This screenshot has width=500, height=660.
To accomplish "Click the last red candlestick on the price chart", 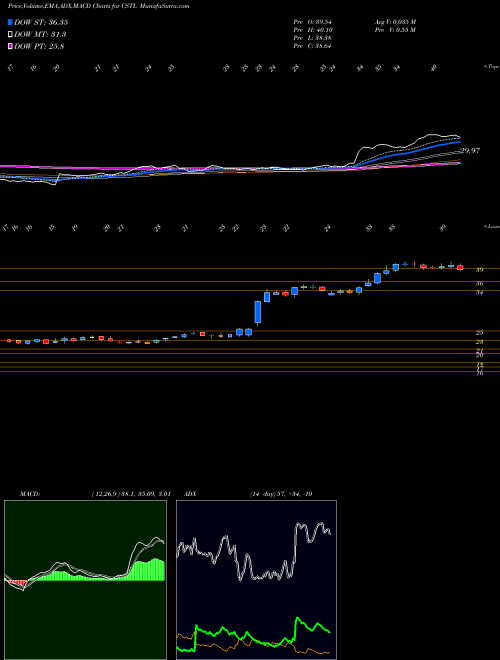I will [x=460, y=267].
